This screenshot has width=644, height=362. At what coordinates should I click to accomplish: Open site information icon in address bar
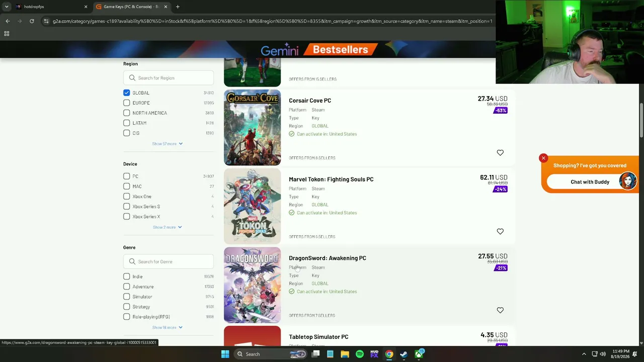(x=46, y=21)
